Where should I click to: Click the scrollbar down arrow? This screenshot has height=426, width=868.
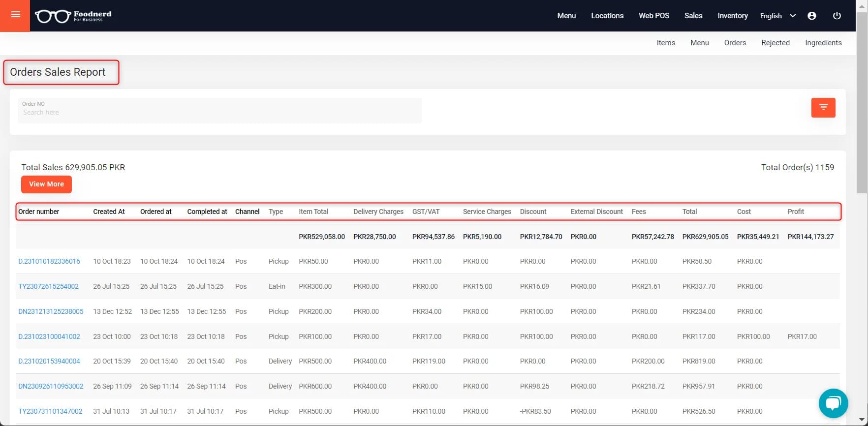pos(862,421)
